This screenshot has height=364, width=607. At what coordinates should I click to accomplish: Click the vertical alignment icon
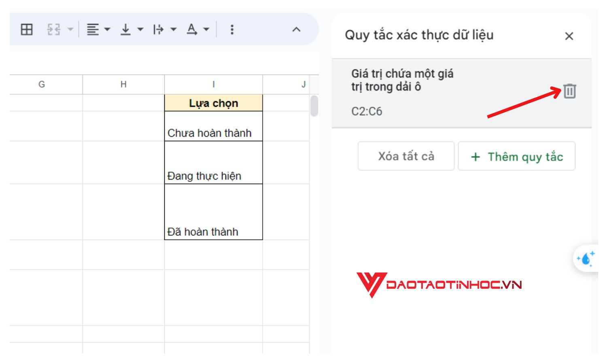(x=125, y=29)
